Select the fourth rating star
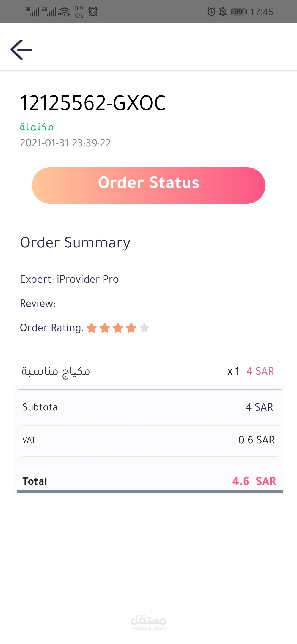297x644 pixels. [x=131, y=328]
